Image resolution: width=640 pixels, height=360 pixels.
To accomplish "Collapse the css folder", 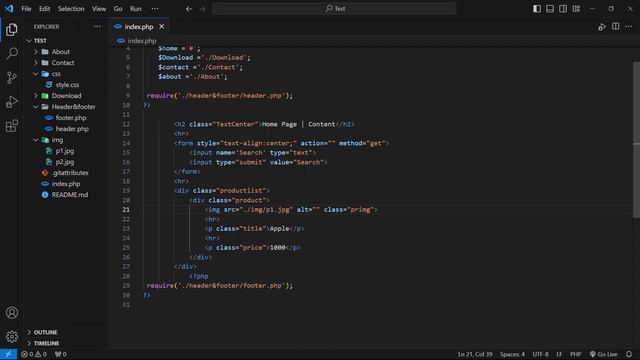I will [x=36, y=74].
